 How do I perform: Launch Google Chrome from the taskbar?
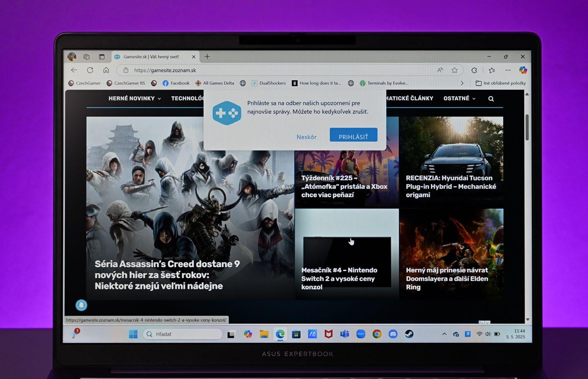[x=377, y=334]
